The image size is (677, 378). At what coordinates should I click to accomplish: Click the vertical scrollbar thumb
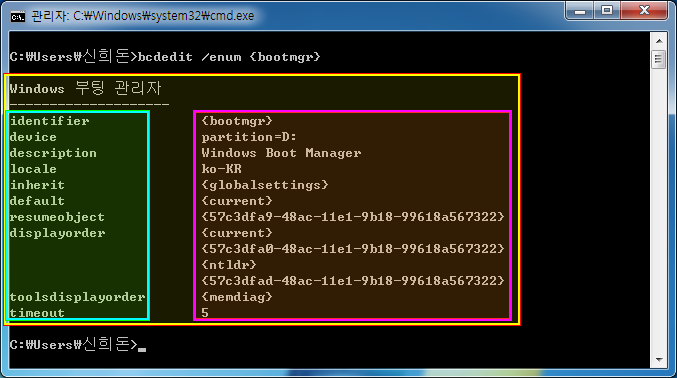tap(658, 59)
